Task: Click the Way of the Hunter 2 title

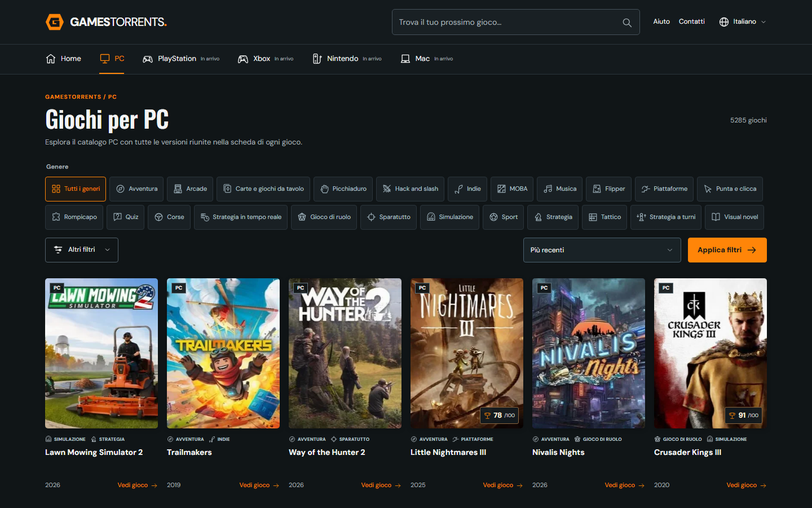Action: [x=327, y=453]
